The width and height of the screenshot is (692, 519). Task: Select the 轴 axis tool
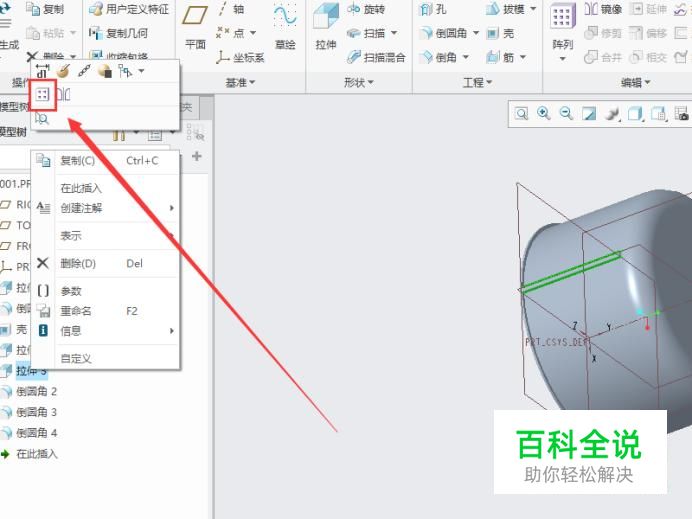pyautogui.click(x=231, y=9)
